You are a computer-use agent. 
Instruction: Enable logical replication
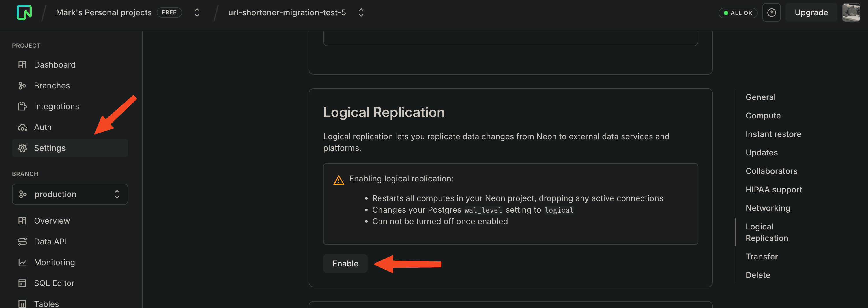coord(345,264)
